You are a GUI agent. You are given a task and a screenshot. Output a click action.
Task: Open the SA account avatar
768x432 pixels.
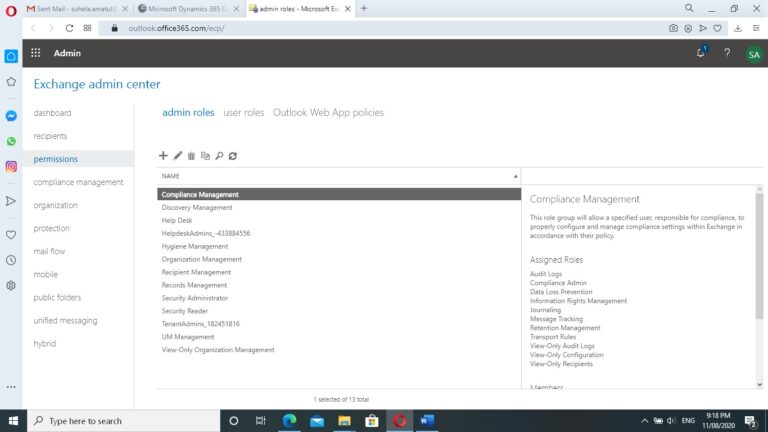[754, 54]
